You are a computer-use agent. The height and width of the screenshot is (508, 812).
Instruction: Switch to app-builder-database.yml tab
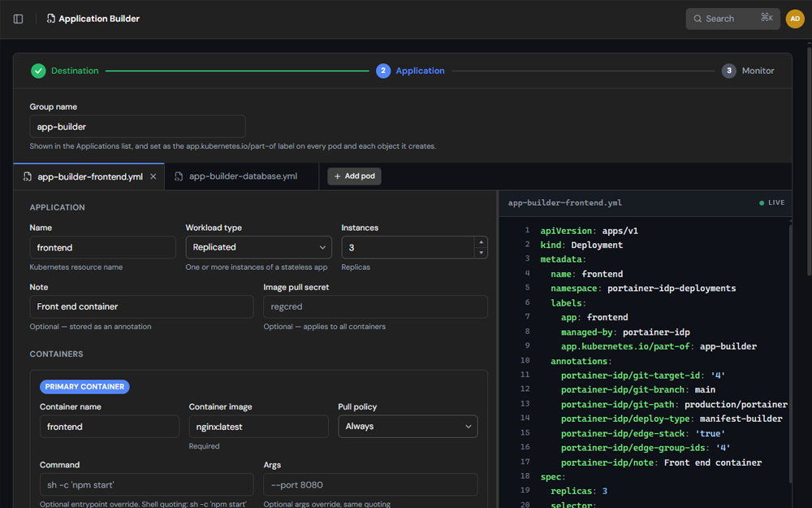tap(241, 176)
